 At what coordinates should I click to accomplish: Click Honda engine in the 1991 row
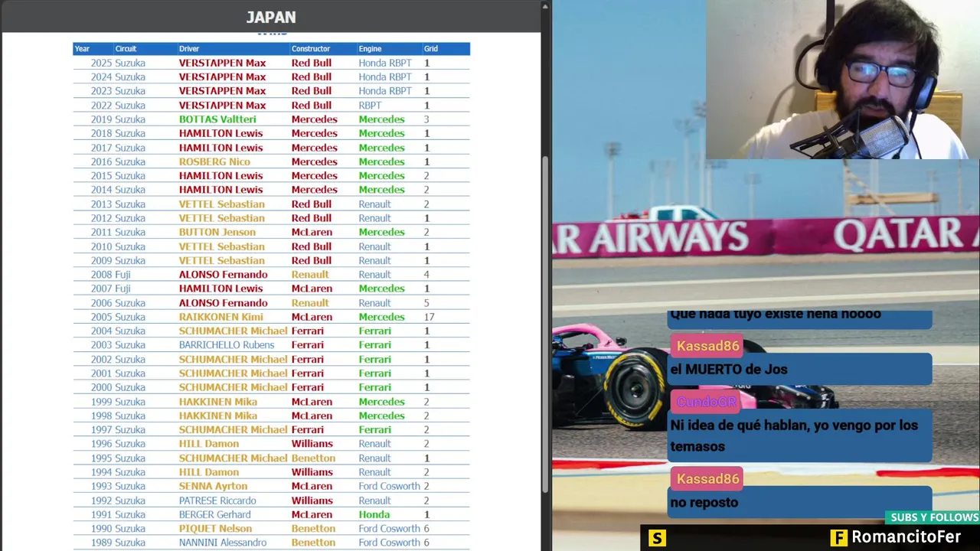374,514
